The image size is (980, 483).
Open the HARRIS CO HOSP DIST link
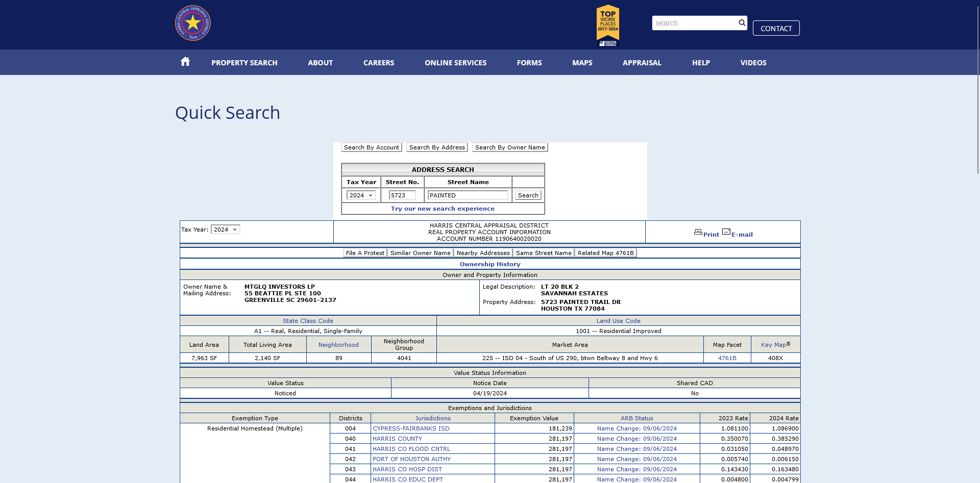tap(407, 469)
